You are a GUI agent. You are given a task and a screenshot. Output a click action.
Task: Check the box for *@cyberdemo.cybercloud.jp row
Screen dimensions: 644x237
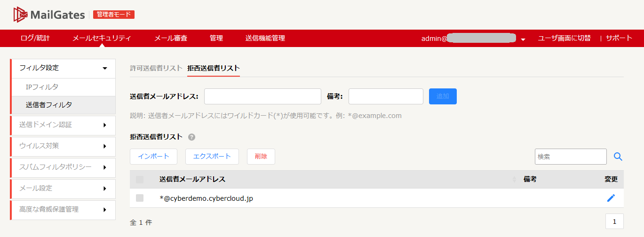[140, 198]
